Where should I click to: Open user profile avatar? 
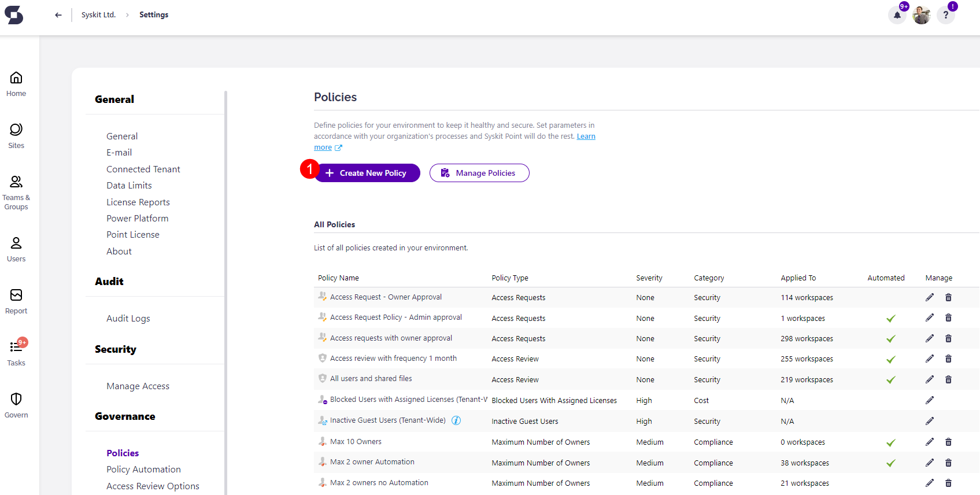(x=921, y=15)
